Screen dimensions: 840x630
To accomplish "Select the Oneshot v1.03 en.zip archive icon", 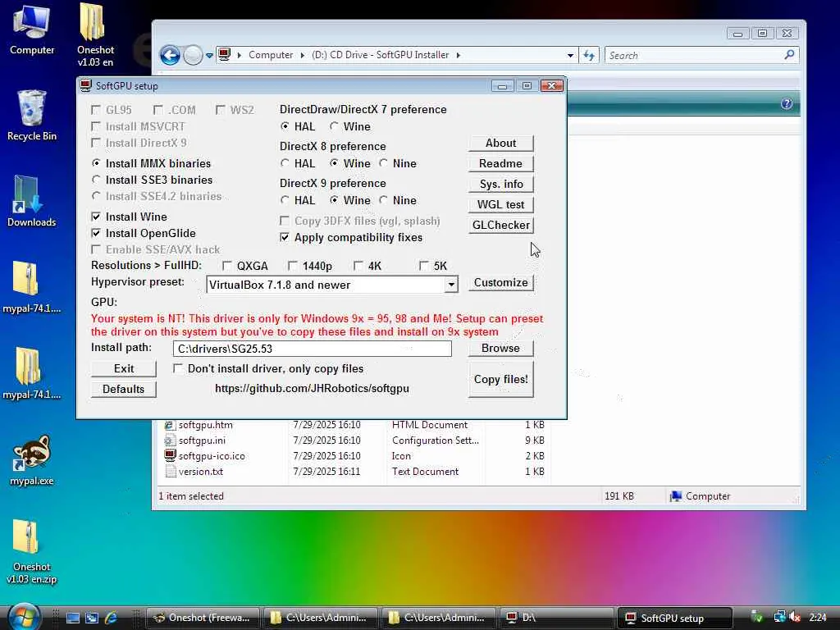I will tap(32, 552).
